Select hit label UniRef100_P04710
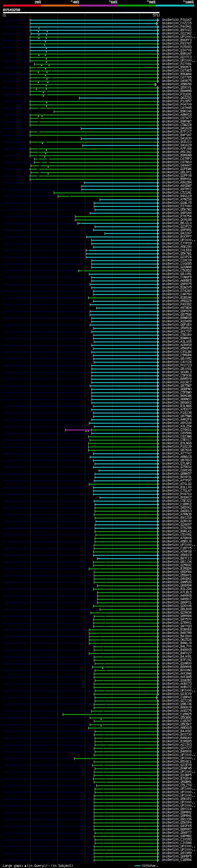Viewport: 197px width, 868px height. [176, 494]
